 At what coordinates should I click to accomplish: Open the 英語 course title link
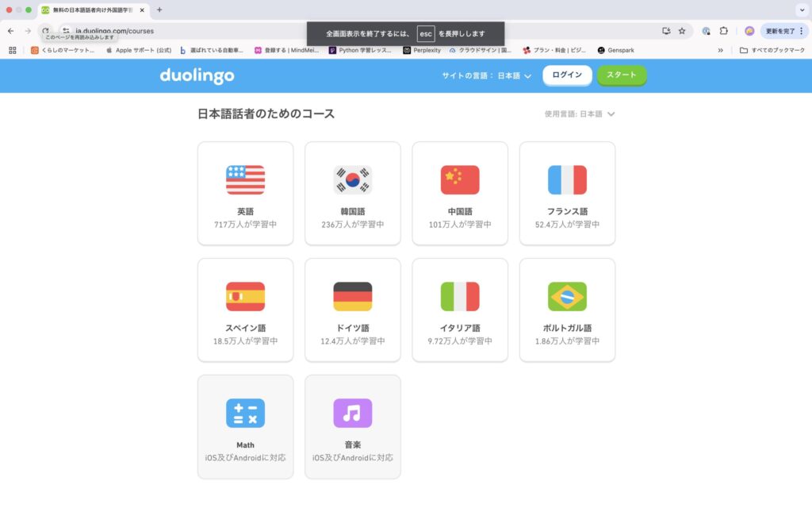245,211
